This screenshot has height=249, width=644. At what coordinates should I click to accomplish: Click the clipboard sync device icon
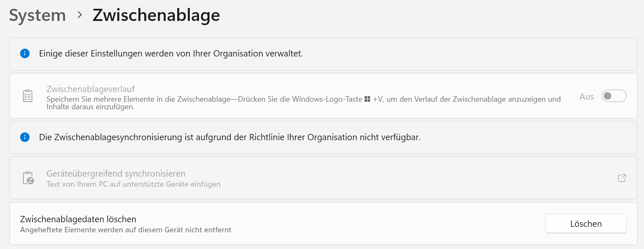pos(28,178)
